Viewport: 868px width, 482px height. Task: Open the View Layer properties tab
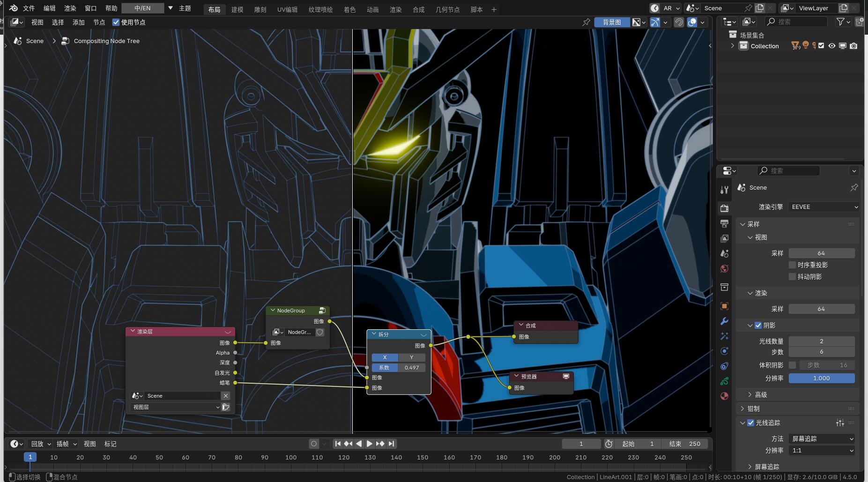[724, 238]
